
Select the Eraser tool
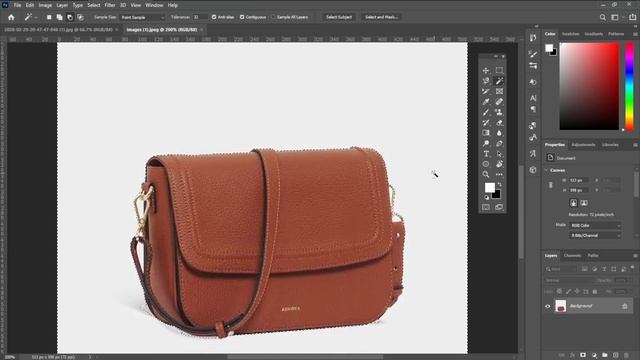click(x=499, y=122)
